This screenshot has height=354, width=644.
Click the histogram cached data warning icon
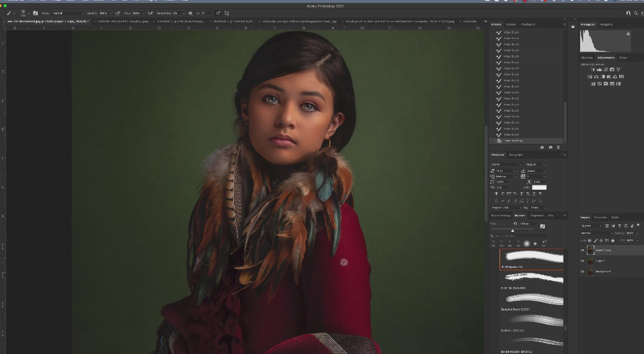pyautogui.click(x=628, y=33)
